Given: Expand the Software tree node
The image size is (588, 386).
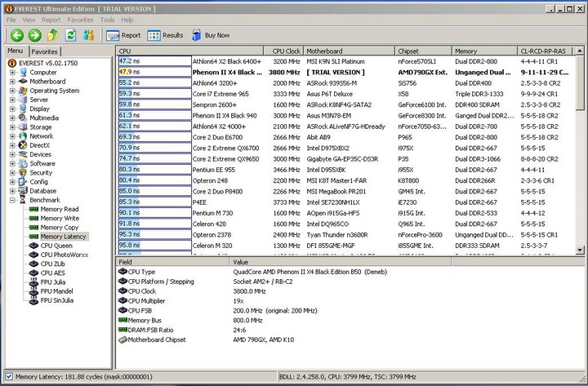Looking at the screenshot, I should 12,163.
